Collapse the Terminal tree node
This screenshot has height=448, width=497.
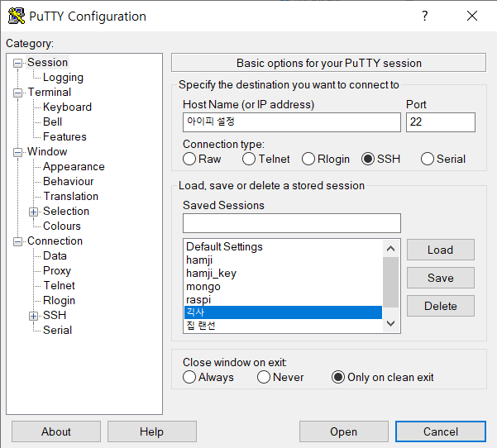pyautogui.click(x=17, y=93)
